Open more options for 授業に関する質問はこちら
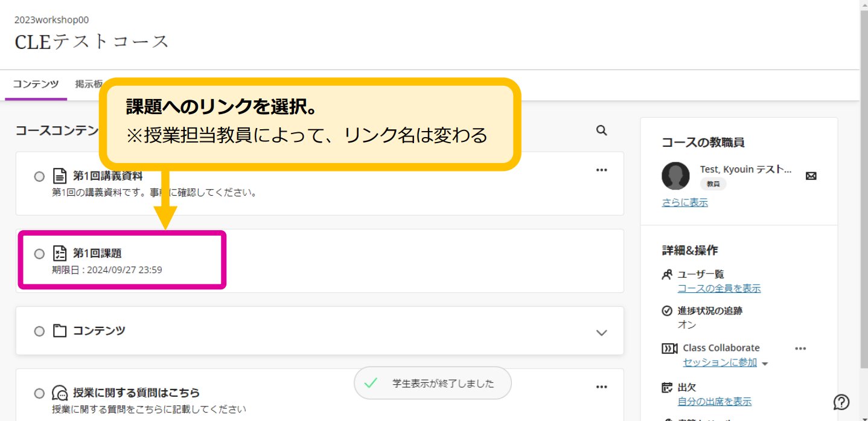 [601, 387]
